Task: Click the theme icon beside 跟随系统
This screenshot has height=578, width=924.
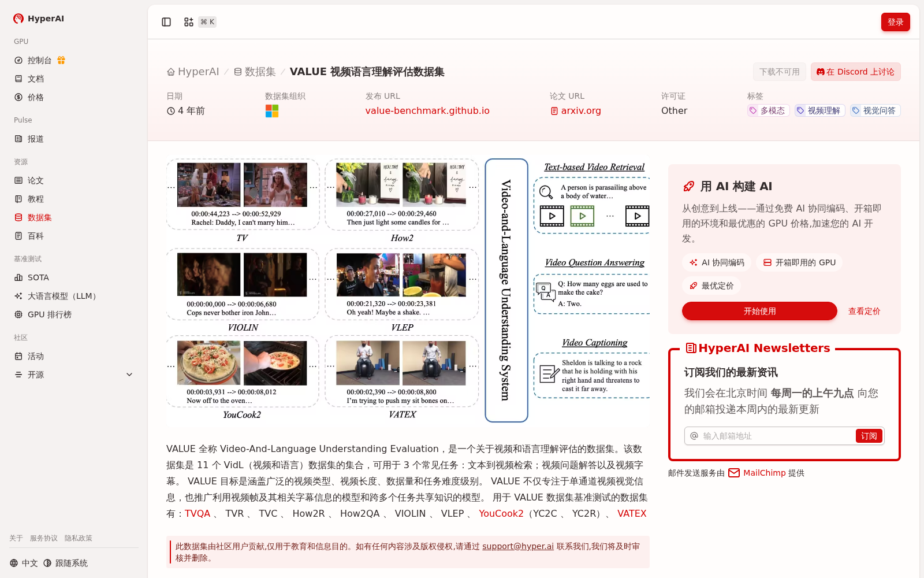Action: click(x=47, y=563)
